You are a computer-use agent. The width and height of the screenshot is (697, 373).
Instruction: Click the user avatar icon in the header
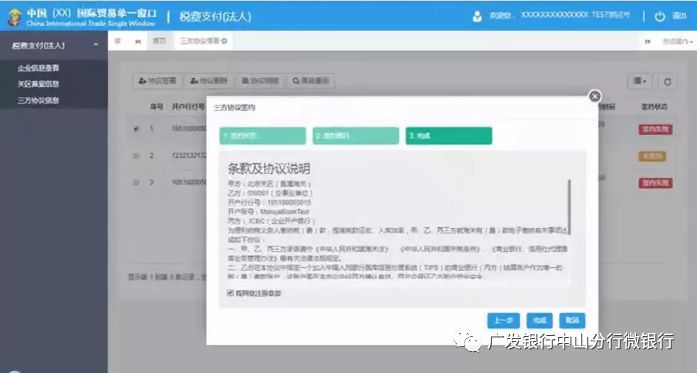click(x=477, y=16)
